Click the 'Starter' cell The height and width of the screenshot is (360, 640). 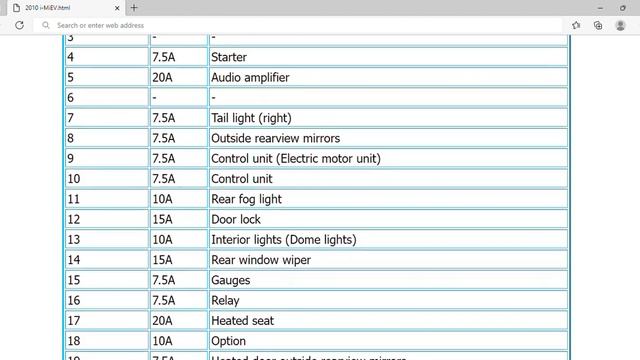click(x=388, y=57)
